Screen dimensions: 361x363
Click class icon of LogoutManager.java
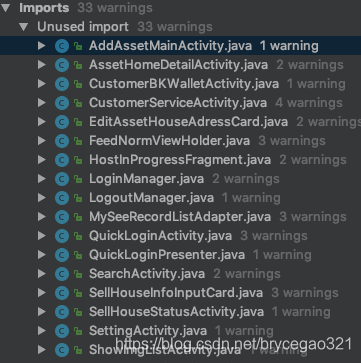tap(62, 198)
